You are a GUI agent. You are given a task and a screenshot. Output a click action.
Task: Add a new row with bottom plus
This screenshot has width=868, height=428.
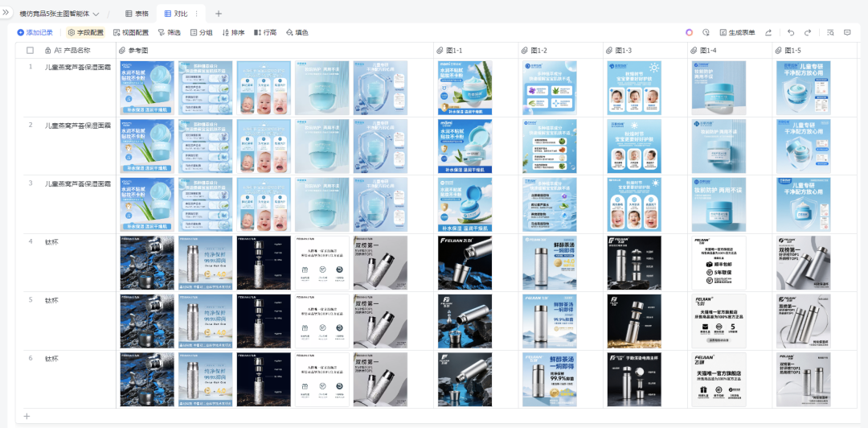tap(27, 416)
